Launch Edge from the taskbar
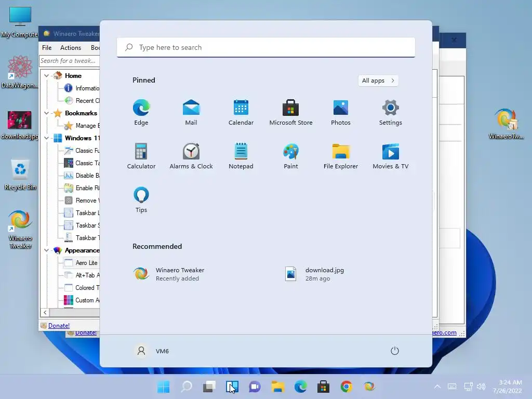The height and width of the screenshot is (399, 532). click(301, 387)
